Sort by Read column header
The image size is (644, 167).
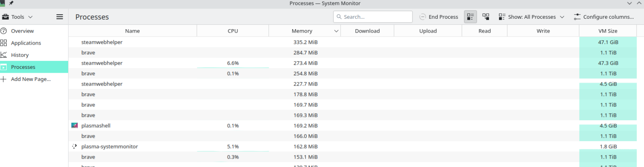point(485,31)
